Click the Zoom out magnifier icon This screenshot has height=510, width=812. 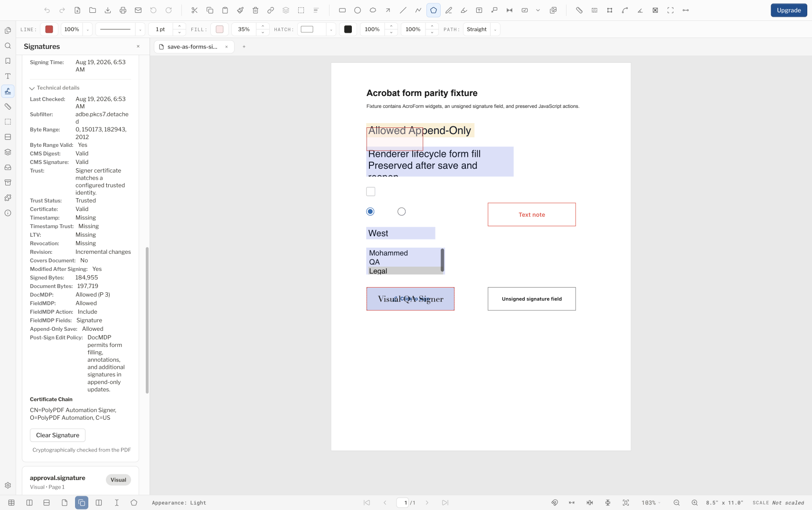coord(676,502)
